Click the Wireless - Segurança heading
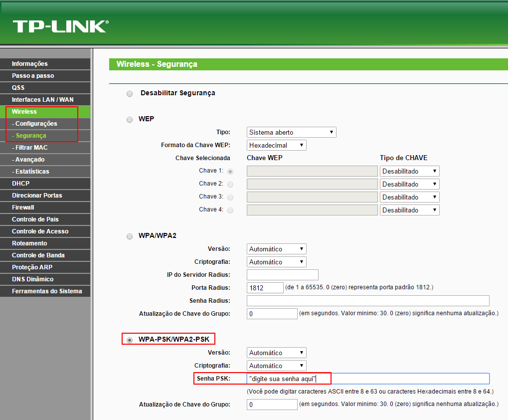508x420 pixels. pyautogui.click(x=157, y=64)
